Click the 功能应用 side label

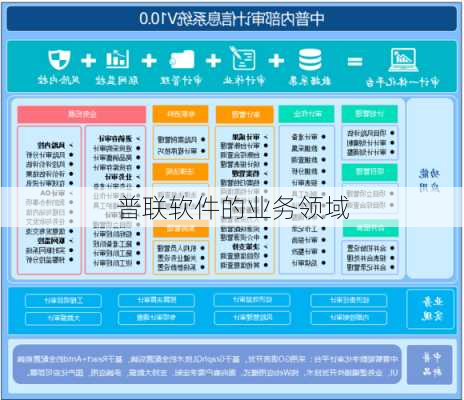click(430, 181)
